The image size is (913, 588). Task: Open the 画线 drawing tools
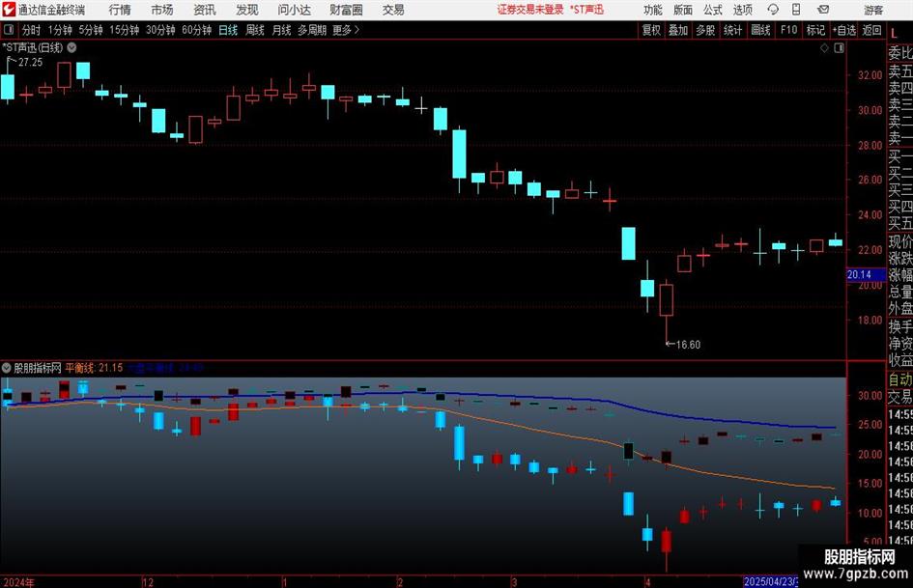pyautogui.click(x=760, y=30)
